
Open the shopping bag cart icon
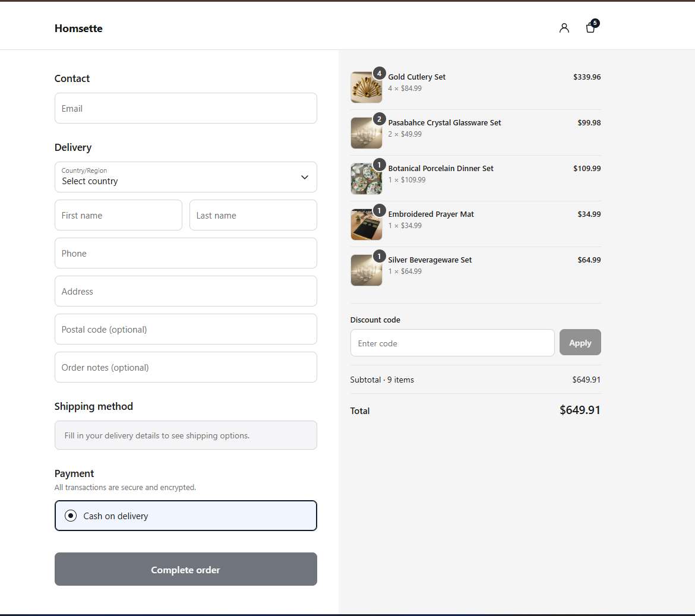(590, 28)
